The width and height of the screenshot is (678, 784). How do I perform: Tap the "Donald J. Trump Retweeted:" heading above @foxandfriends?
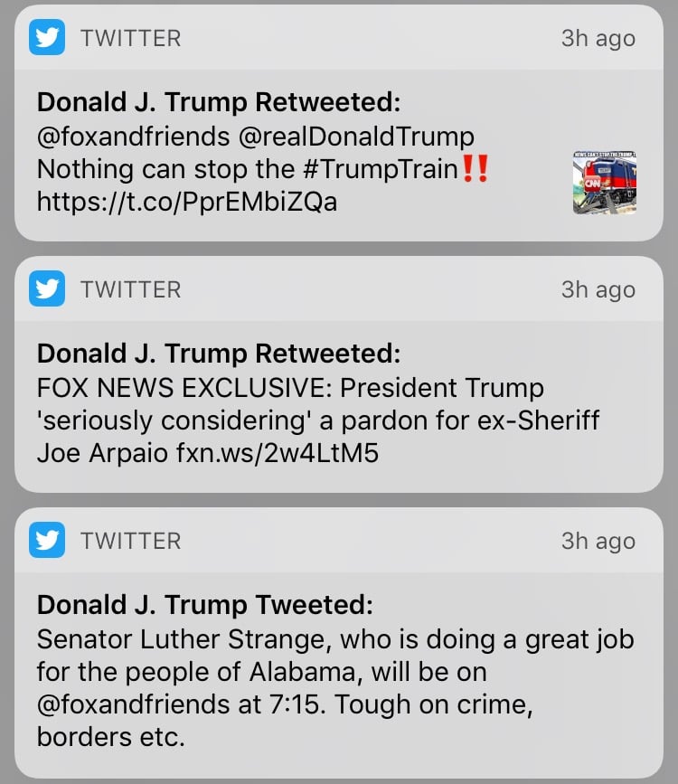[x=218, y=101]
